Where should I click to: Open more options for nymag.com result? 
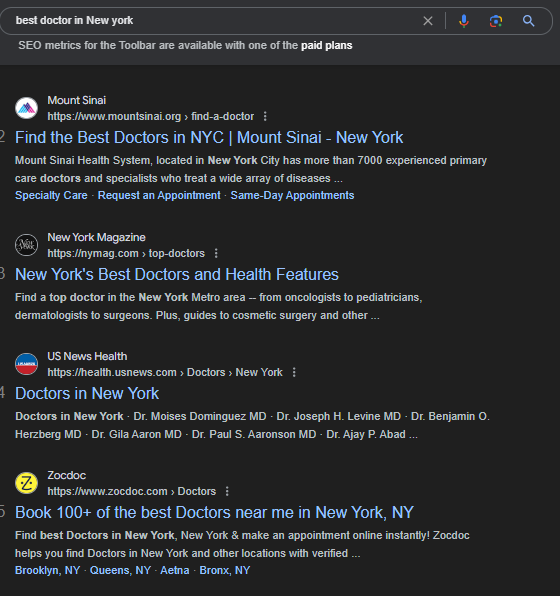216,254
